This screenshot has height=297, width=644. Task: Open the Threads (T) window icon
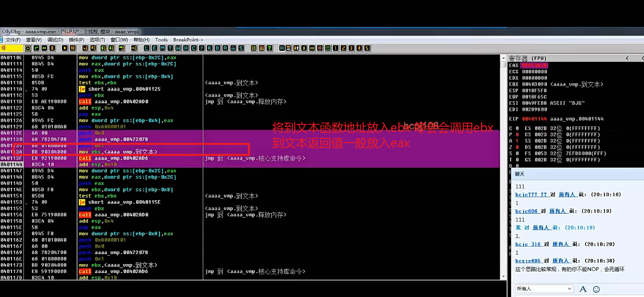coord(170,48)
